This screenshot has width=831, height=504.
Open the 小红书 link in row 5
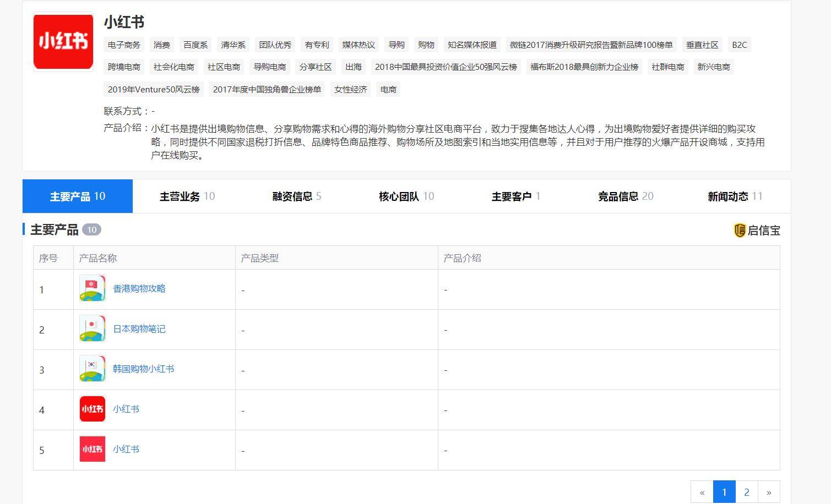tap(126, 450)
